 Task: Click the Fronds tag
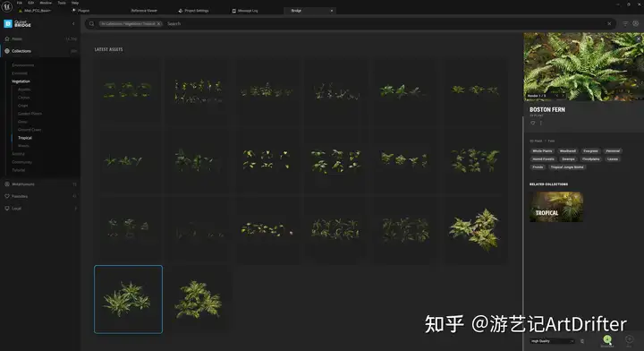click(x=538, y=167)
